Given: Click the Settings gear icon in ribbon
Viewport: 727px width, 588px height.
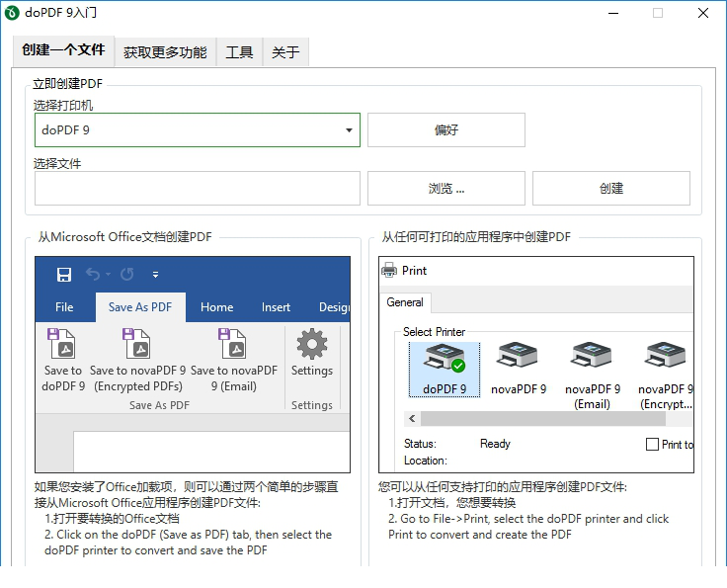Looking at the screenshot, I should (312, 345).
